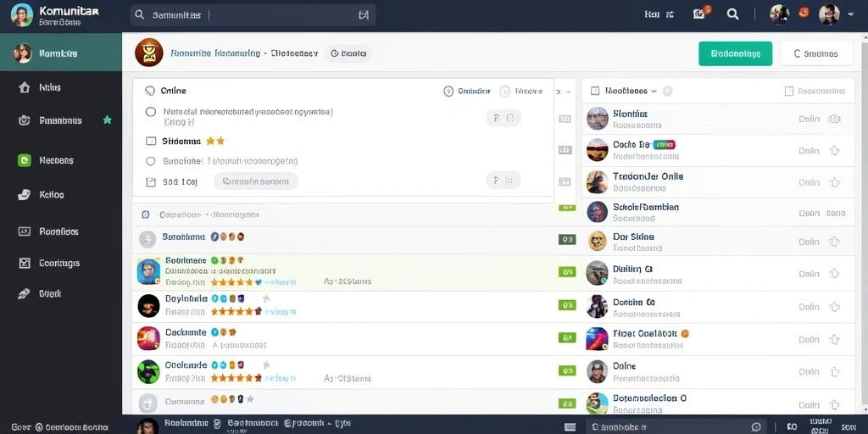Viewport: 868px width, 434px height.
Task: Click the sidebar chart-box icon below the monitor item
Action: coord(25,263)
